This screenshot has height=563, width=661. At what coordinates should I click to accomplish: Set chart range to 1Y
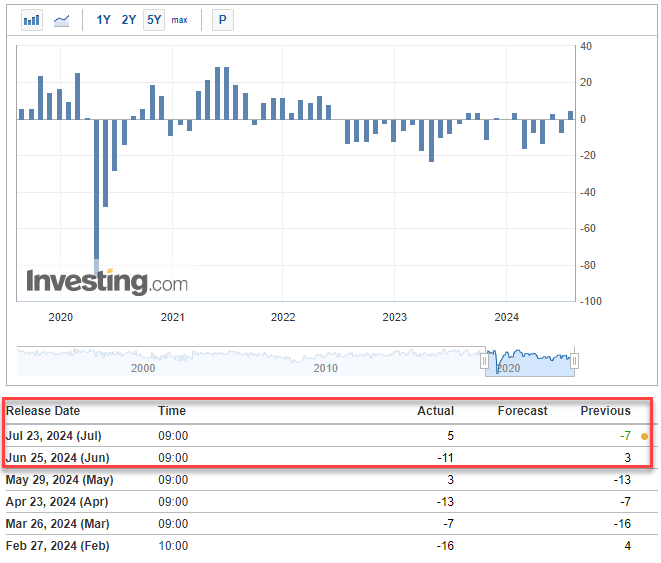pyautogui.click(x=104, y=20)
